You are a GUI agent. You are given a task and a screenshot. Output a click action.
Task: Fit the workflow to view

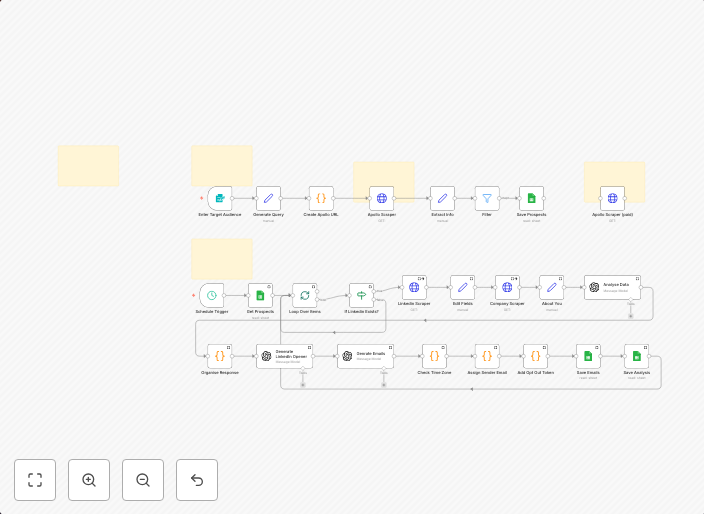(35, 480)
